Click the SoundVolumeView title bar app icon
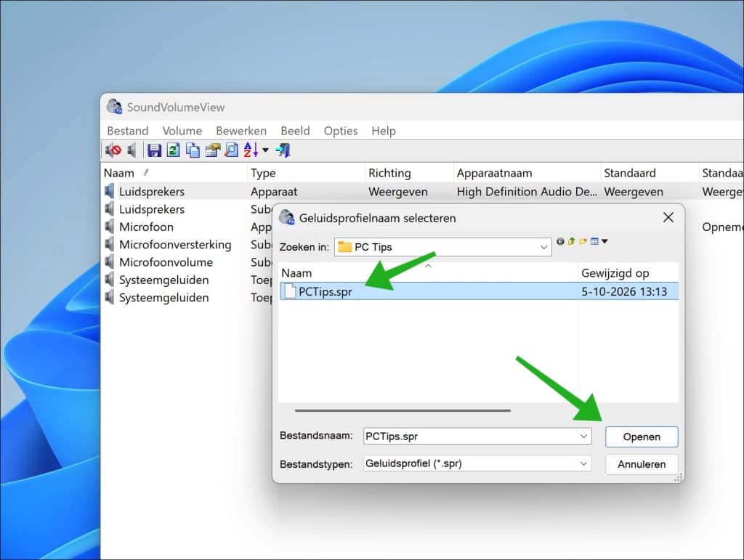The image size is (744, 560). pos(114,107)
